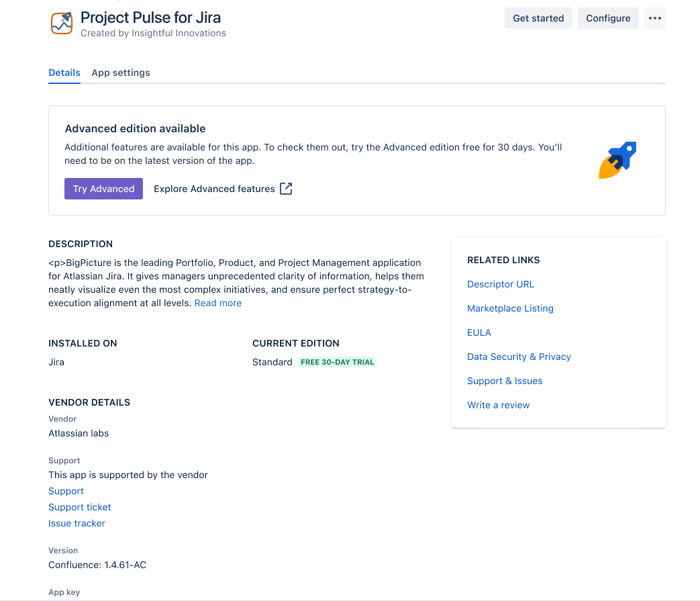Open Support & Issues in related links
Viewport: 700px width, 601px height.
[x=505, y=381]
